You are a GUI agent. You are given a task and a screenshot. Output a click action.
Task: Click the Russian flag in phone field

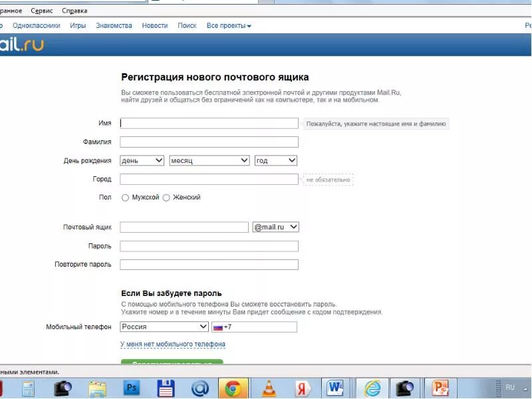coord(218,327)
